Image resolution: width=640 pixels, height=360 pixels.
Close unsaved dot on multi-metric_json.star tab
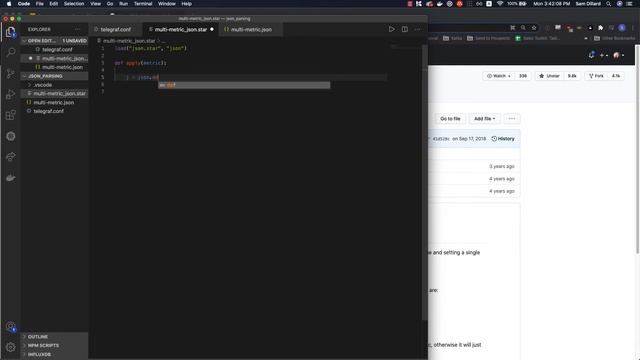pos(212,29)
